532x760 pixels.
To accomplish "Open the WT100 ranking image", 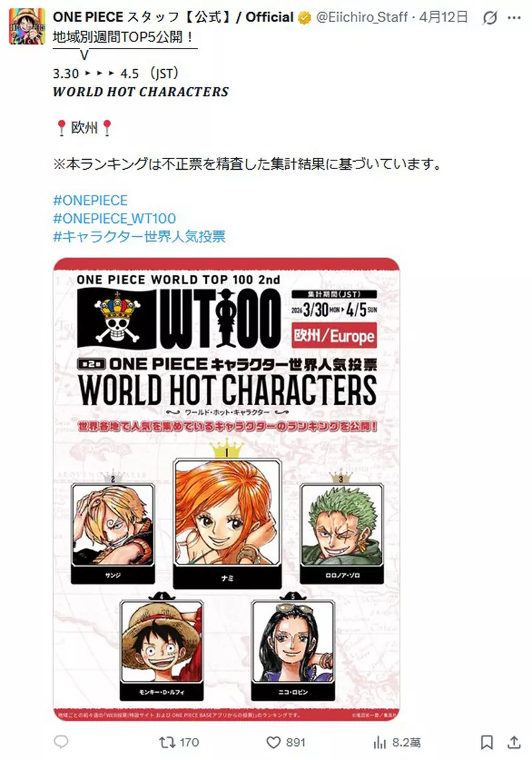I will click(x=226, y=490).
